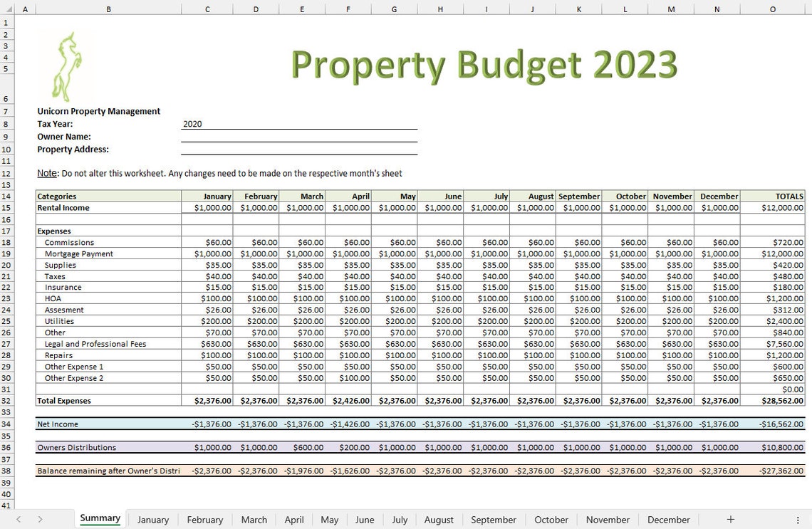The width and height of the screenshot is (812, 529).
Task: Click the TOTALS header cell in column O
Action: tap(773, 196)
